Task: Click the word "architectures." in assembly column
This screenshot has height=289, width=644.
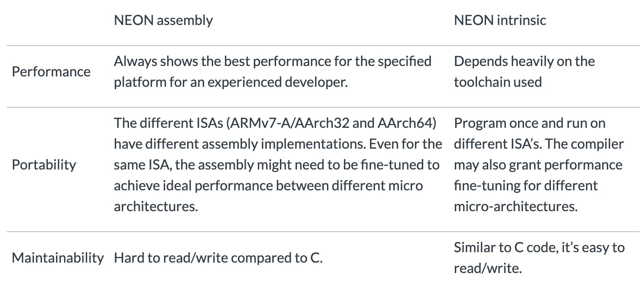Action: [x=156, y=207]
